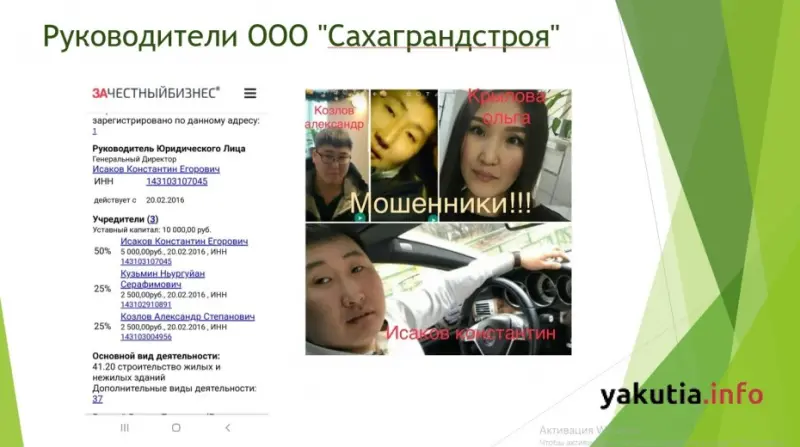Click text Уставный капитал: 10 000,00 руб.
800x447 pixels.
click(152, 230)
